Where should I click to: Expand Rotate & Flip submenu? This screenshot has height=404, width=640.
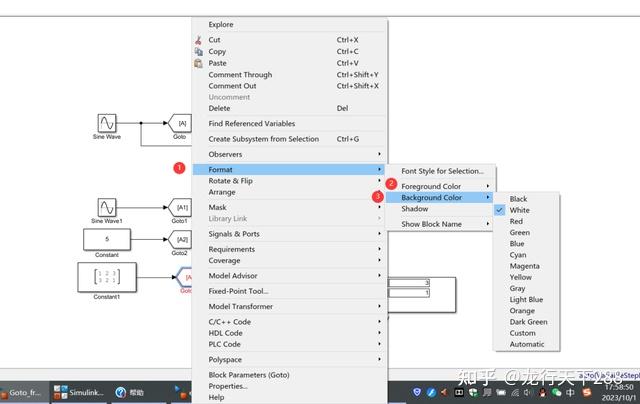point(289,181)
